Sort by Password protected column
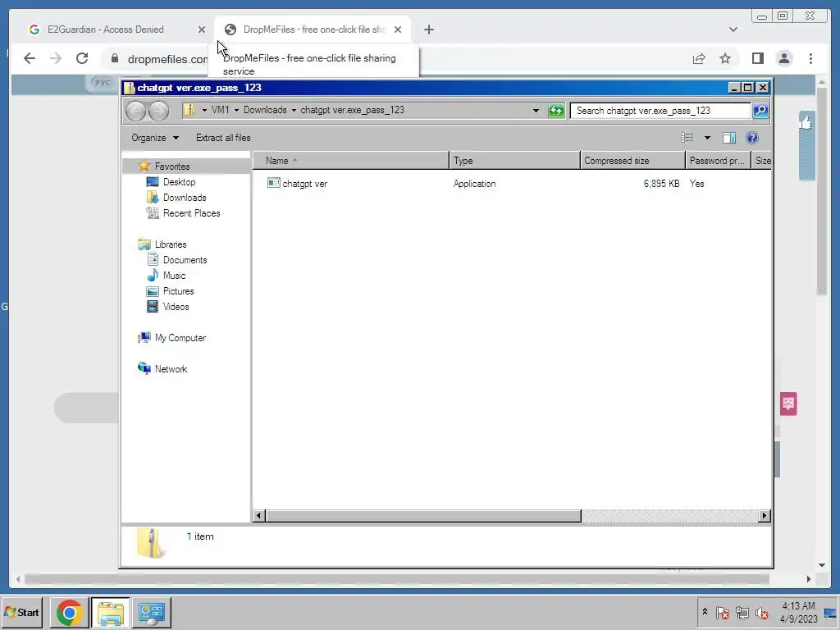 [x=718, y=161]
